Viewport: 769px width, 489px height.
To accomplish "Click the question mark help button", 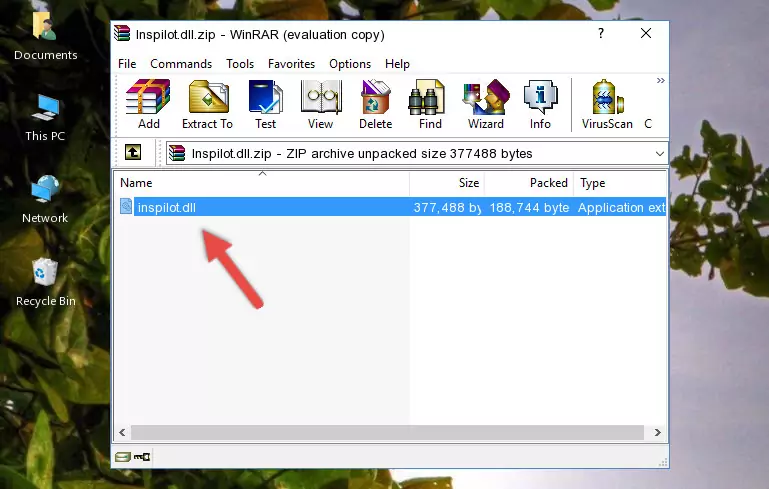I will click(601, 33).
